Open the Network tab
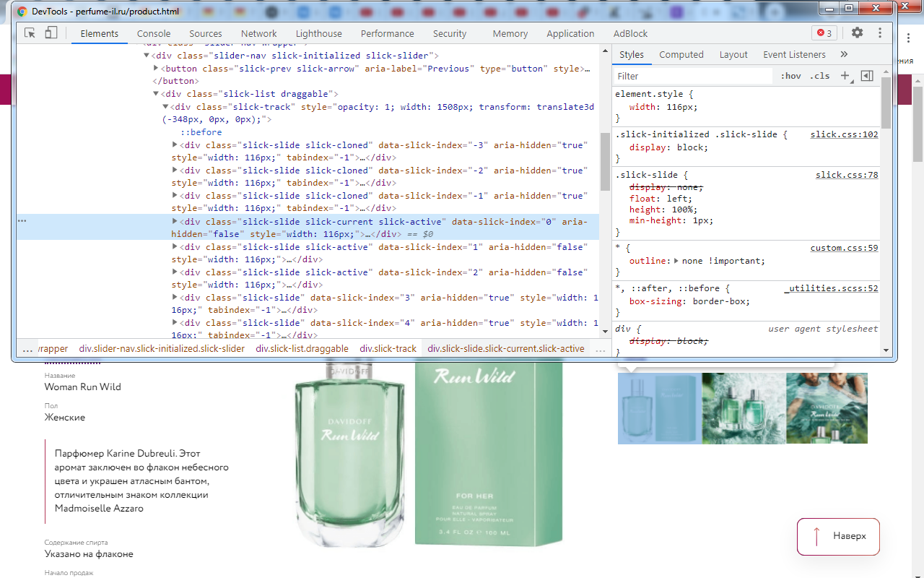Viewport: 924px width, 578px height. pos(259,33)
